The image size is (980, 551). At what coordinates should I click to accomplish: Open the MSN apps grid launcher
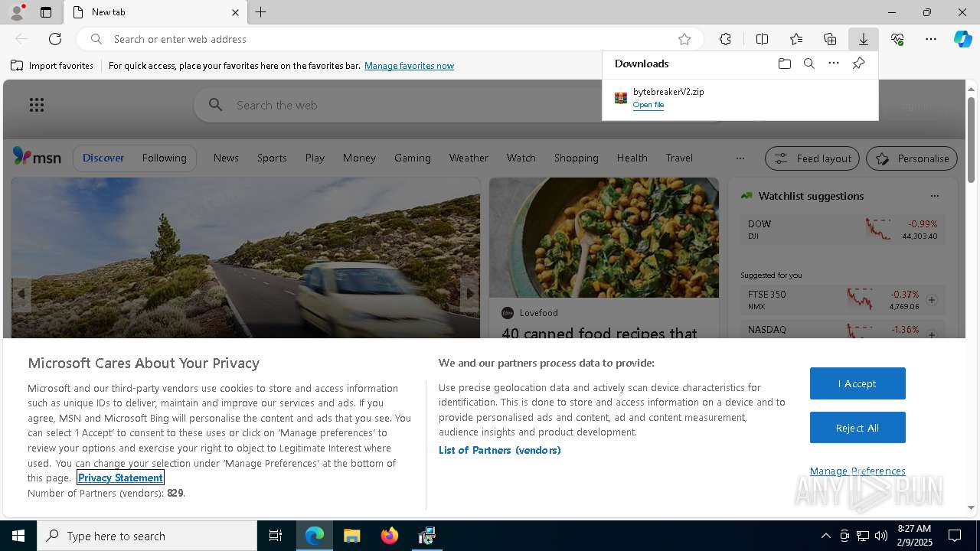point(36,105)
